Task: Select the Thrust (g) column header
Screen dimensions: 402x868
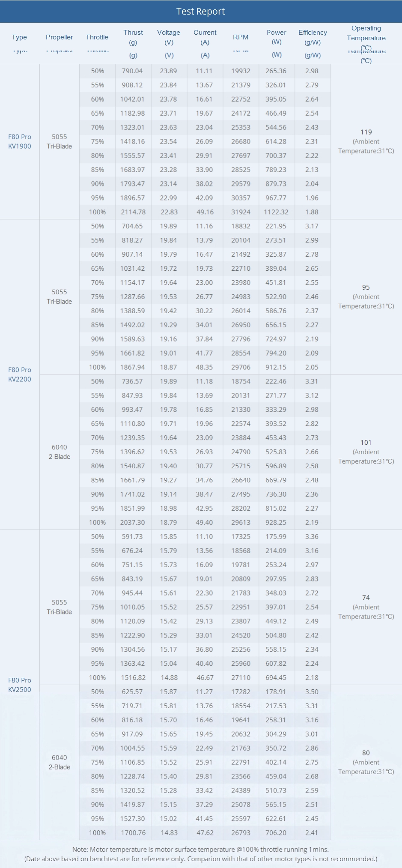Action: (133, 38)
